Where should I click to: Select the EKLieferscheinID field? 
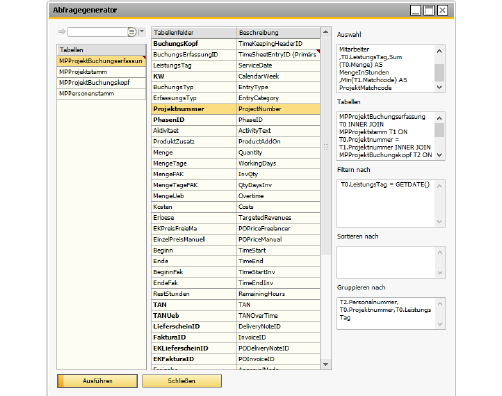[x=194, y=348]
